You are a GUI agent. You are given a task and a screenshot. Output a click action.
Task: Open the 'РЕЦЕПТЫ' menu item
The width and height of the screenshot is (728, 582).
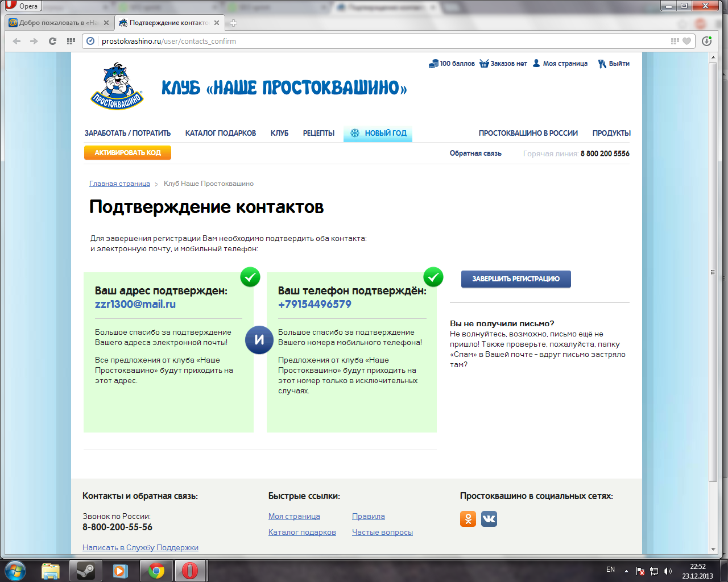[318, 133]
